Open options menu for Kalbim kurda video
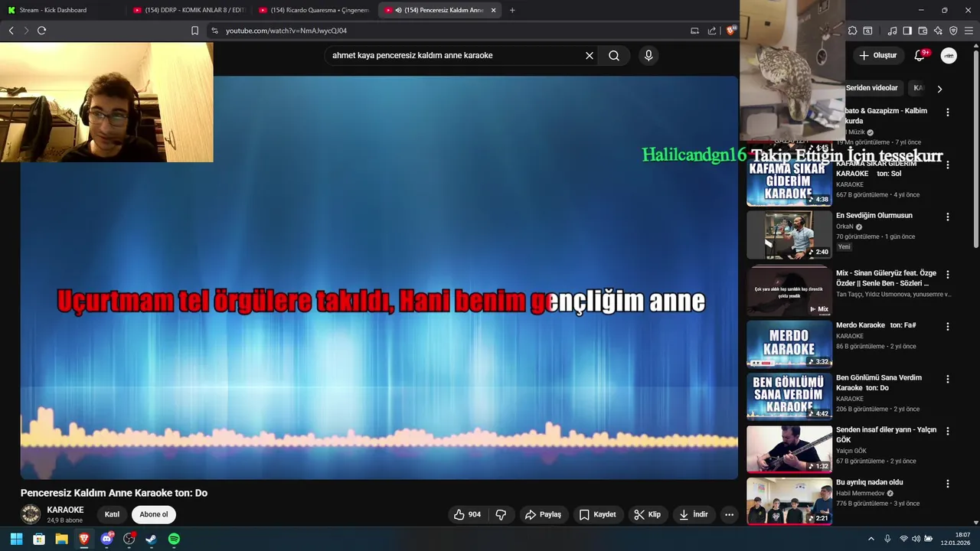This screenshot has height=551, width=980. [948, 112]
